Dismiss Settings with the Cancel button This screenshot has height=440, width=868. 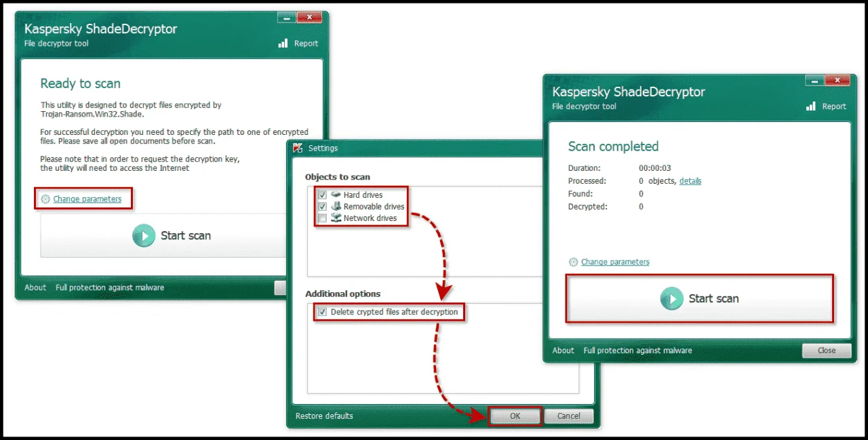click(x=568, y=416)
